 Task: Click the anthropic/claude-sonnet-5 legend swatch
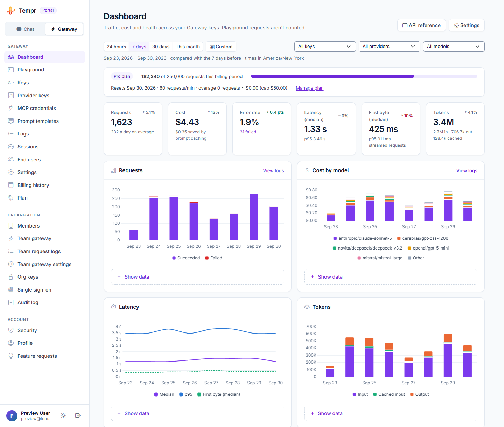coord(335,238)
